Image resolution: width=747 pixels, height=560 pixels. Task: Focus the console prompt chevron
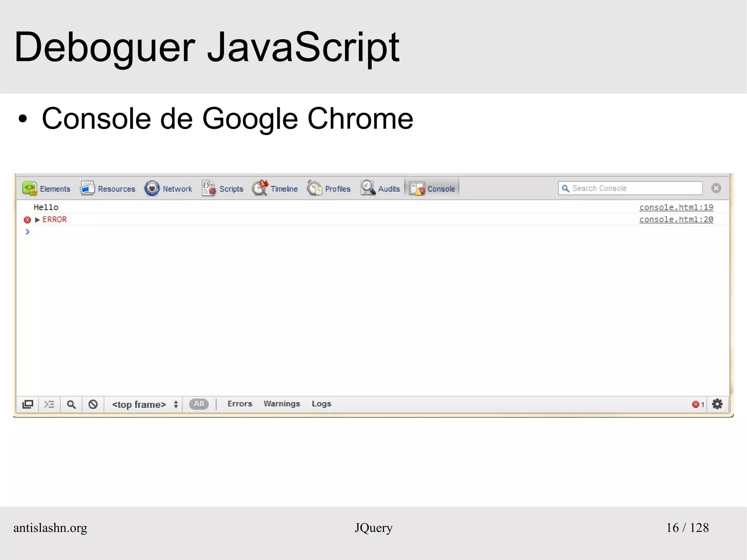[x=27, y=232]
